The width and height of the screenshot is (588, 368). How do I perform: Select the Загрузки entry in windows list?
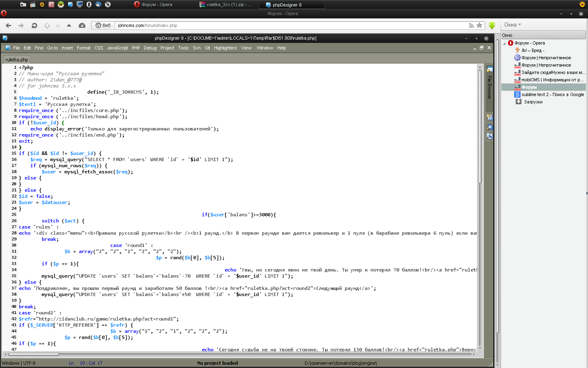point(533,102)
